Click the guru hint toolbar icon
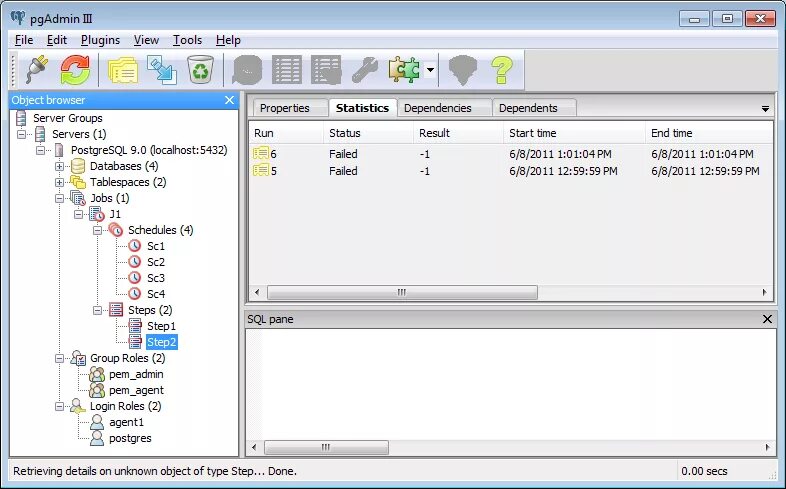The height and width of the screenshot is (489, 786). [462, 70]
